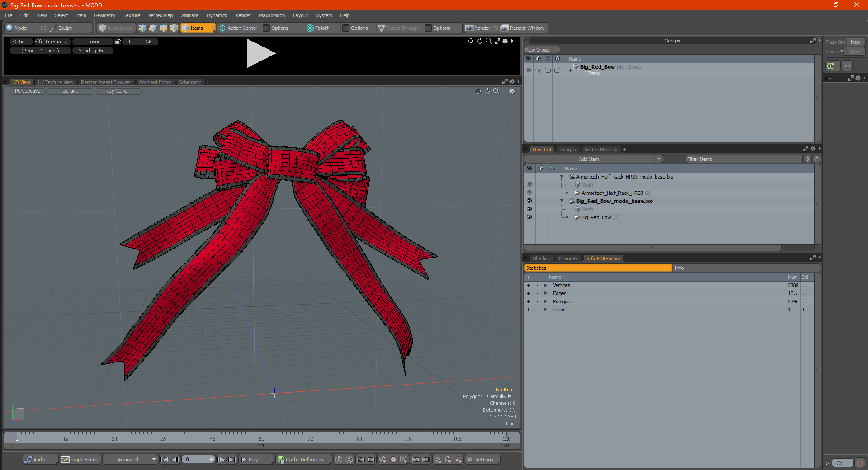Open the Render Window
Viewport: 868px width, 470px height.
coord(524,28)
